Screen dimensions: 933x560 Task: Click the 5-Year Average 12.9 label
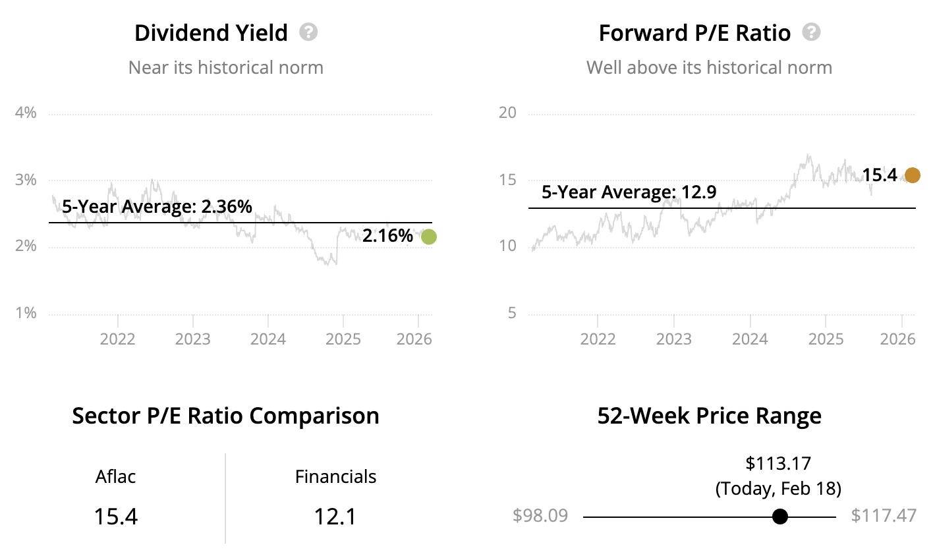pyautogui.click(x=629, y=192)
